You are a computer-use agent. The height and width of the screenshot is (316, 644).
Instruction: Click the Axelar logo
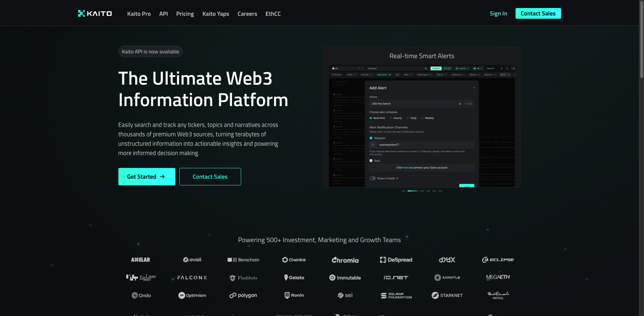point(140,260)
